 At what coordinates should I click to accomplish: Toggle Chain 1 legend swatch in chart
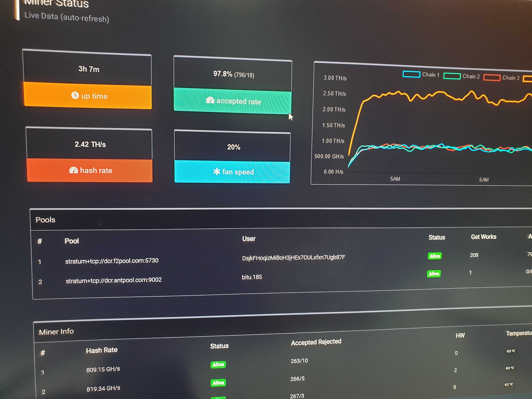pyautogui.click(x=411, y=74)
